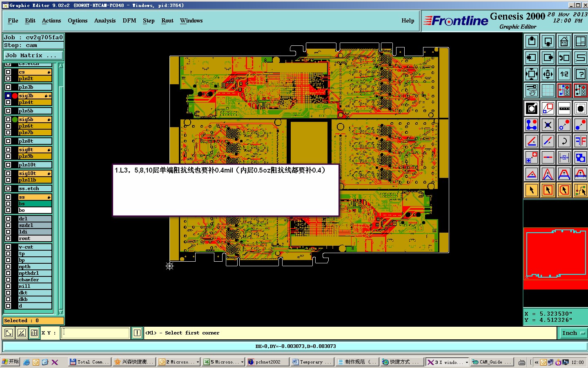588x368 pixels.
Task: Click the layer list scroll-down arrow
Action: point(61,312)
